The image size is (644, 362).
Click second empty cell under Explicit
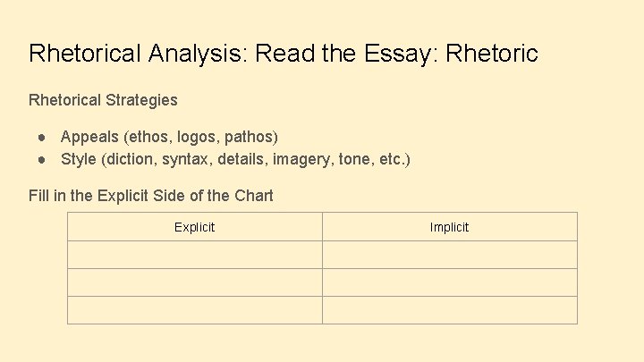coord(194,282)
